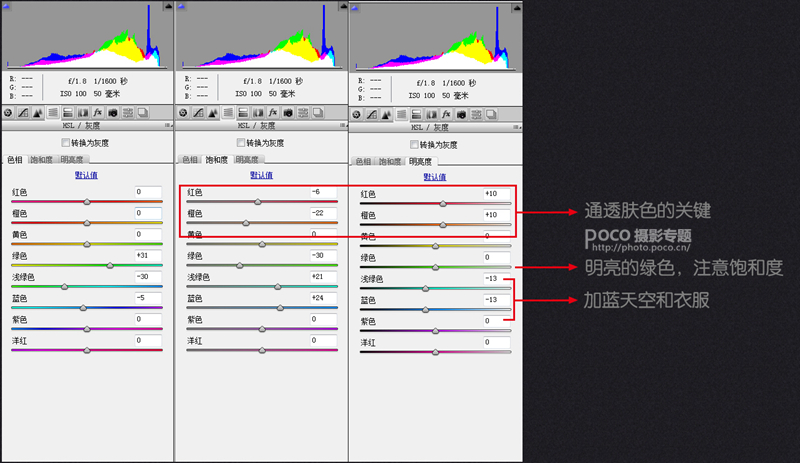Image resolution: width=800 pixels, height=463 pixels.
Task: Toggle highlight clipping warning in Saturation panel histogram
Action: [343, 6]
